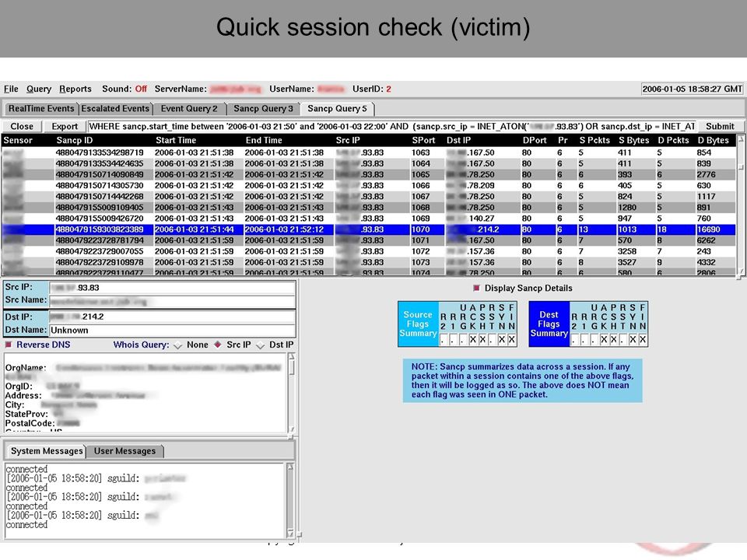Click the date-time display 2006-01-05 18:58:27 GMT
This screenshot has width=747, height=560.
pos(692,89)
